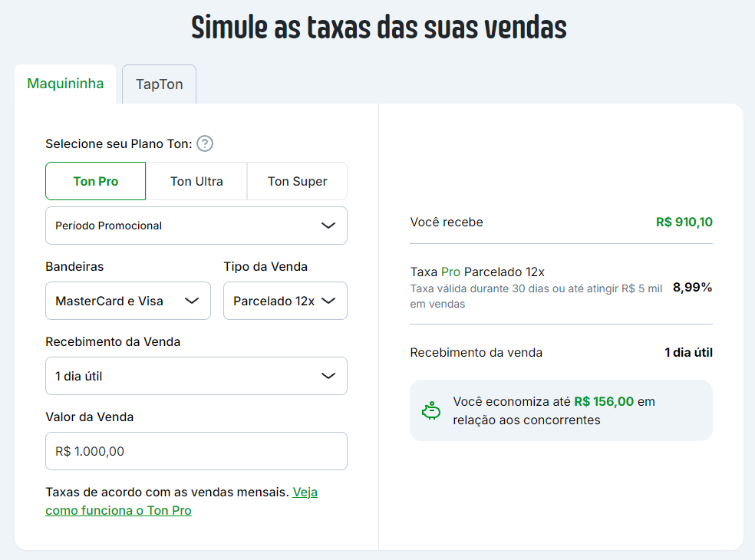Click the piggy bank savings icon
Viewport: 755px width, 560px height.
[431, 410]
